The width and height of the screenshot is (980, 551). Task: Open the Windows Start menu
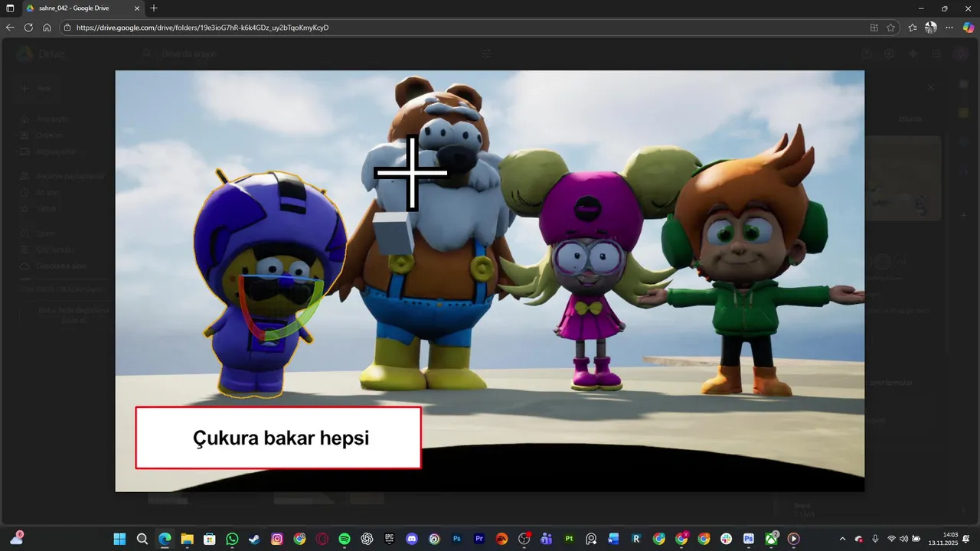tap(120, 539)
